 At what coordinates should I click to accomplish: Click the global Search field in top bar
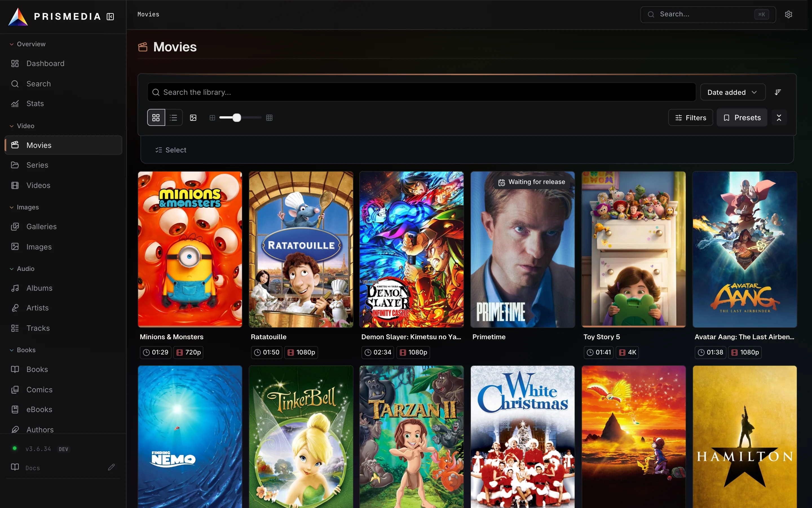[x=708, y=14]
